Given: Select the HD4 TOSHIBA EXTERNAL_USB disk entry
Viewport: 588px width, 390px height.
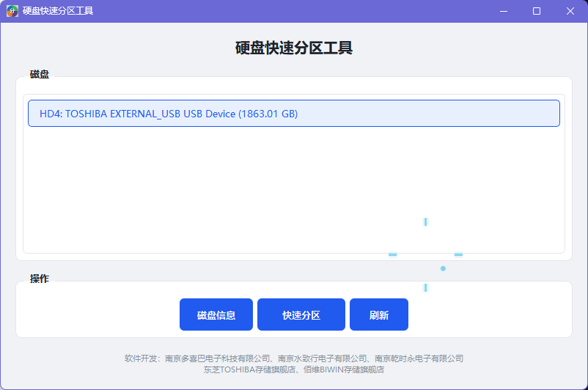Looking at the screenshot, I should (x=293, y=113).
